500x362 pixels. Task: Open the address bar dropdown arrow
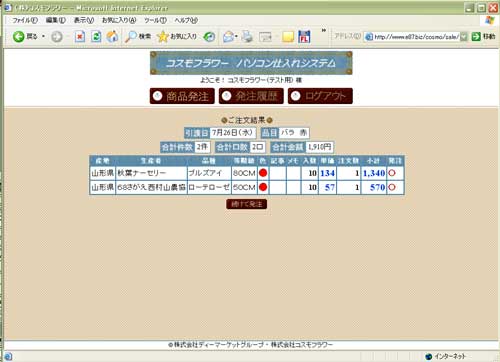464,37
